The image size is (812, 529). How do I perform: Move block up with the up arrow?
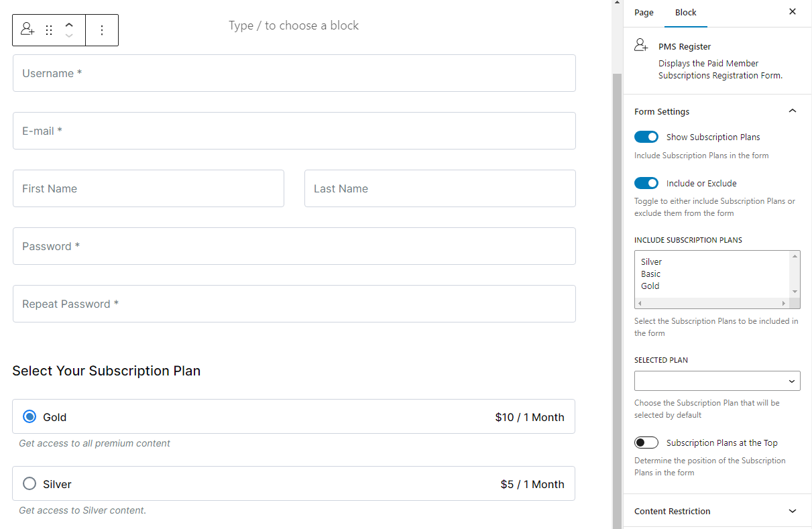coord(69,24)
